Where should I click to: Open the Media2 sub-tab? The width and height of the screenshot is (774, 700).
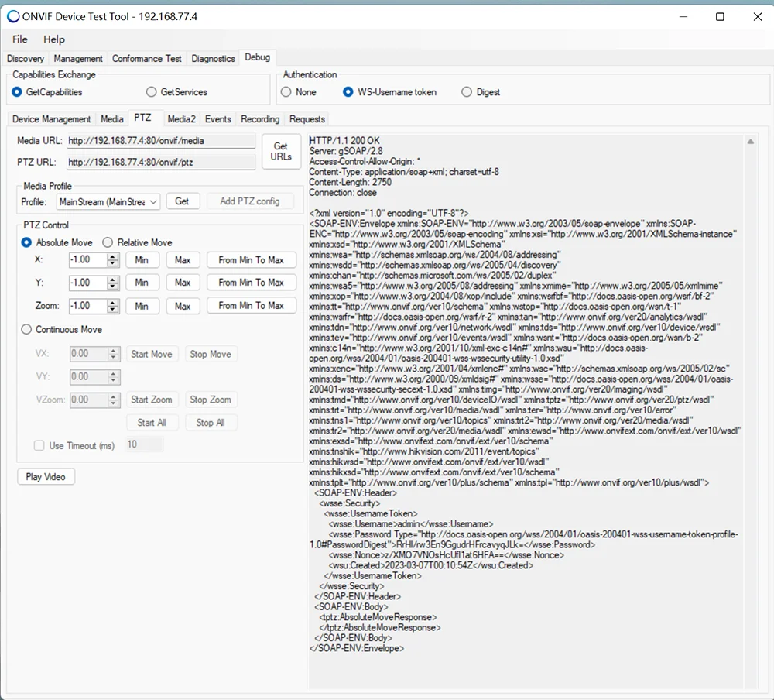181,119
